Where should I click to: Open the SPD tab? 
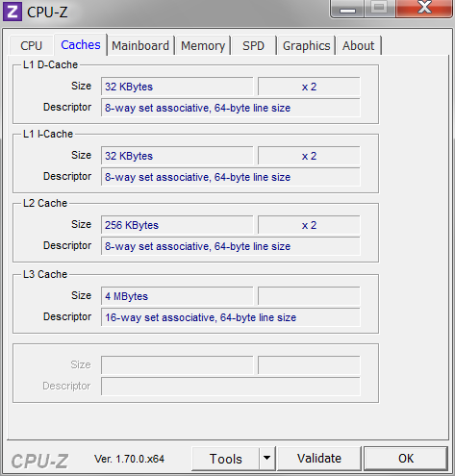(253, 45)
